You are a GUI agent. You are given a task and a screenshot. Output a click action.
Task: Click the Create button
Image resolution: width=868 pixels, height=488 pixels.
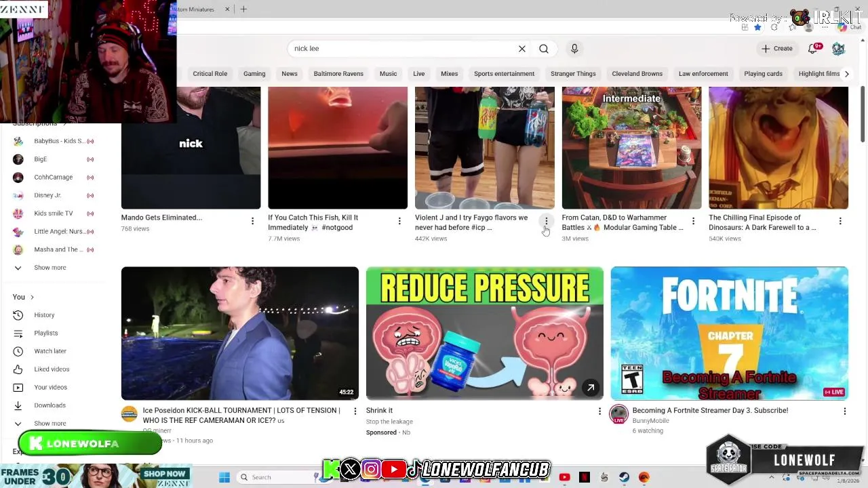pyautogui.click(x=777, y=49)
